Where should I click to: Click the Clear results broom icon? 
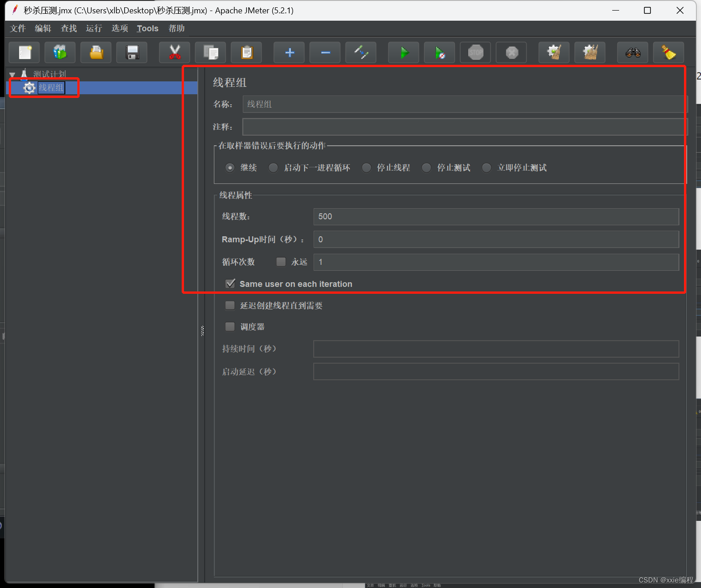click(554, 52)
